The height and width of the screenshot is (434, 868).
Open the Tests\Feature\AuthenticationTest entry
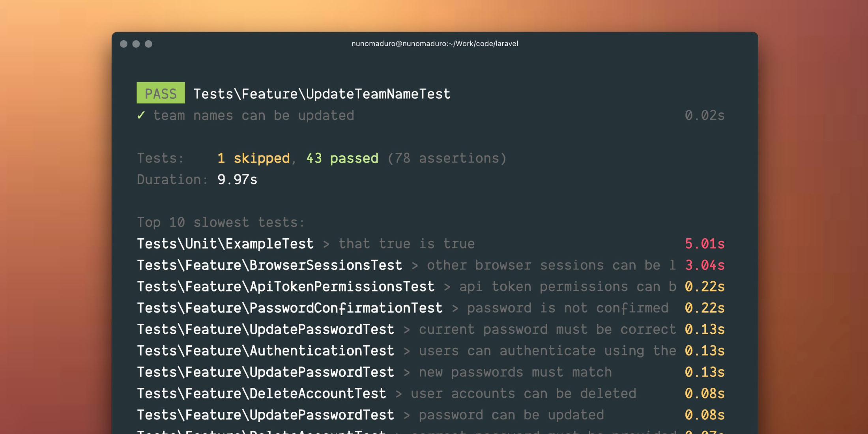point(265,350)
